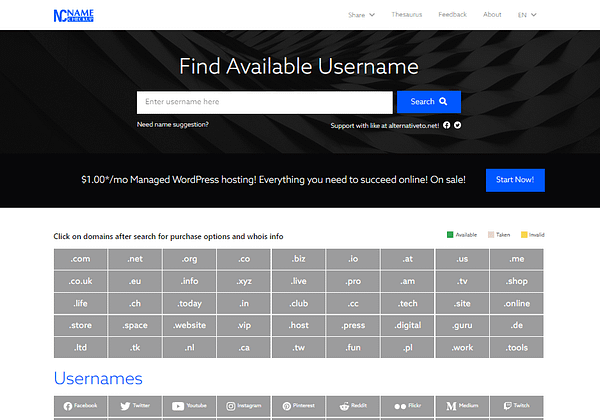
Task: Select the Pinterest username tile
Action: coord(299,407)
